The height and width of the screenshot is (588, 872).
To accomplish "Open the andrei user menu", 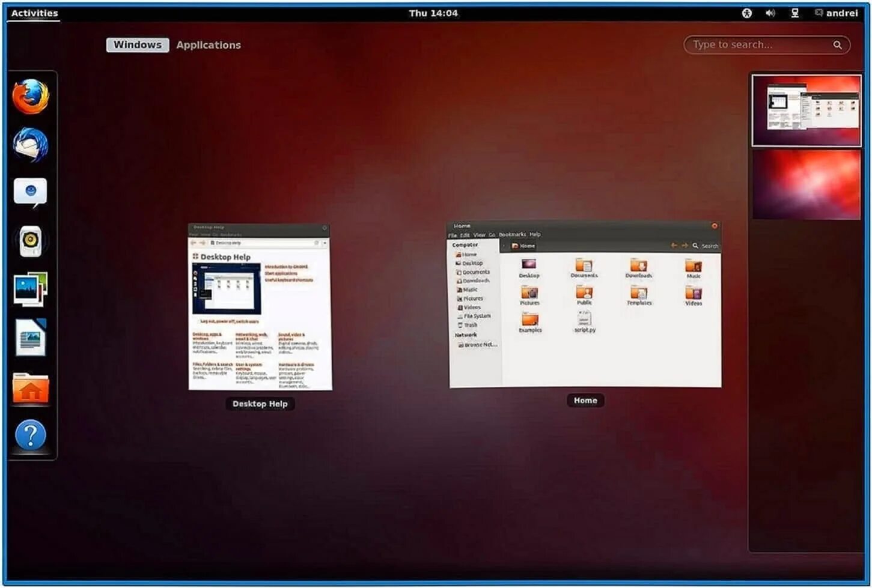I will point(837,13).
